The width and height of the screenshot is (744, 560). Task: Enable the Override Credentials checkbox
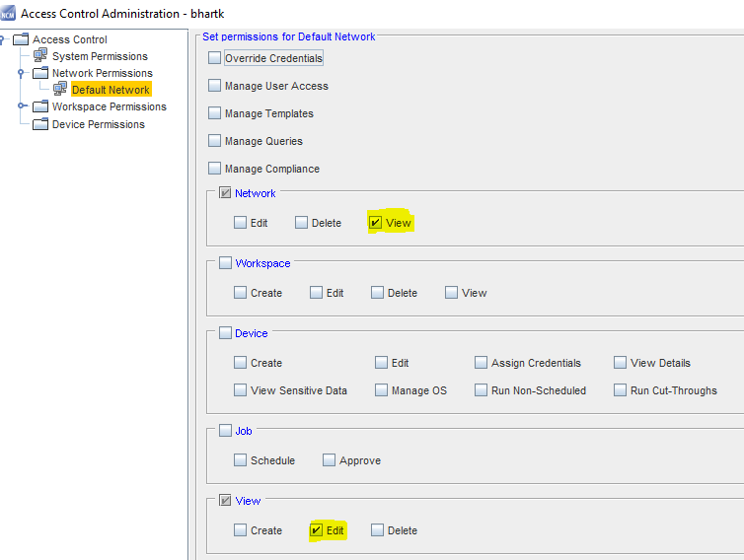[x=215, y=58]
